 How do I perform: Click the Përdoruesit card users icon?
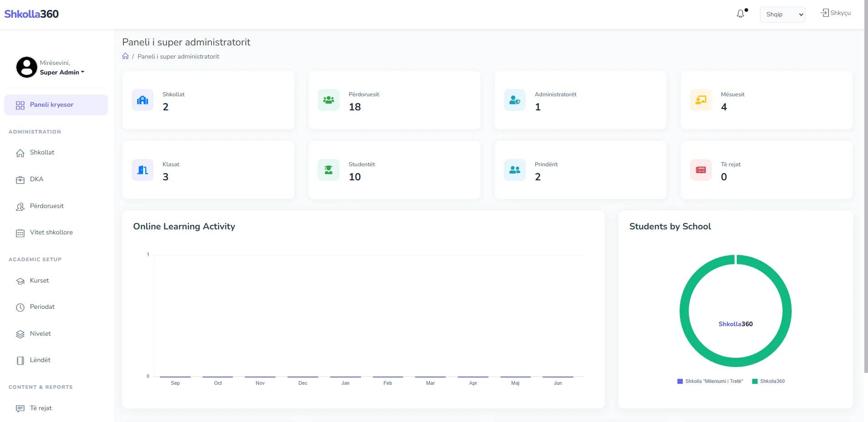coord(329,100)
